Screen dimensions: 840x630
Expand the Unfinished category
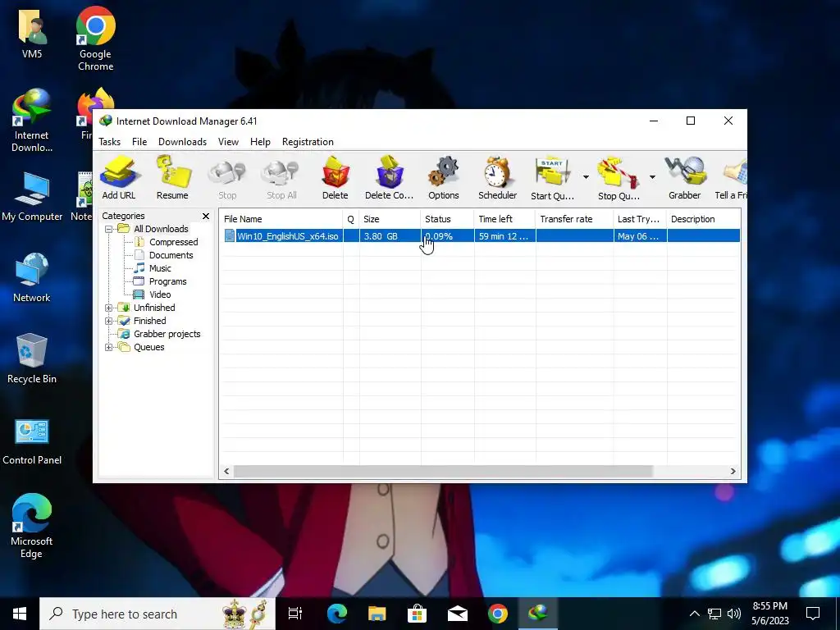coord(108,308)
